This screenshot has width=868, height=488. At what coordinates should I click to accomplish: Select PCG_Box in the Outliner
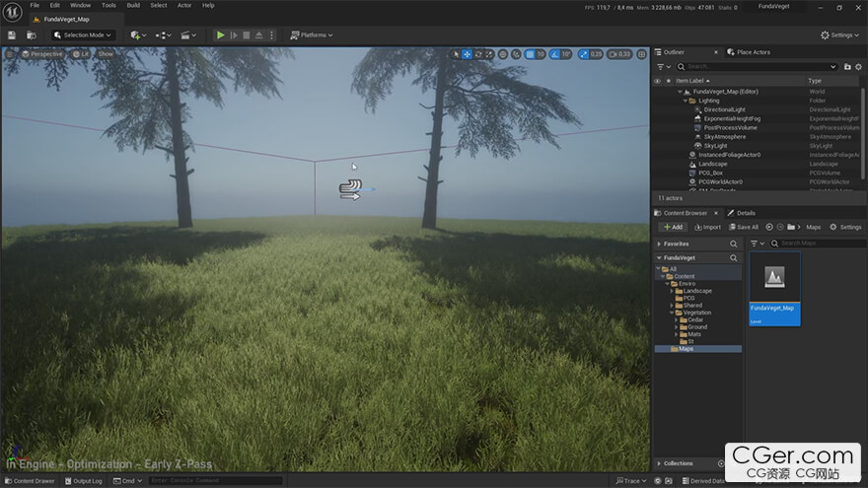pyautogui.click(x=710, y=173)
